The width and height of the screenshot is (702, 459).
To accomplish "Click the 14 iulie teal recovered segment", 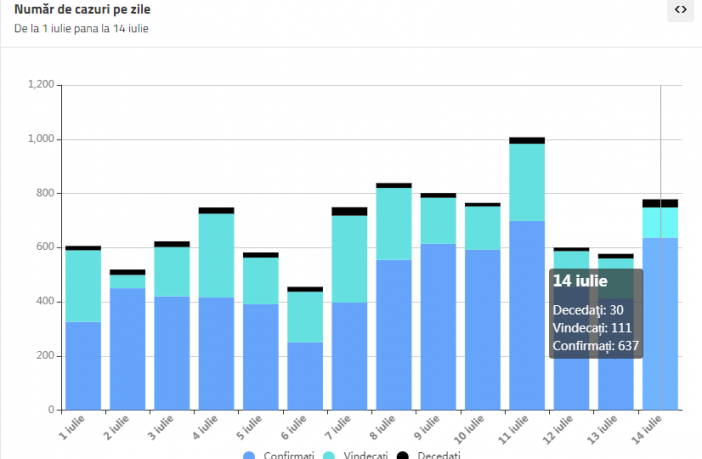I will click(x=660, y=222).
